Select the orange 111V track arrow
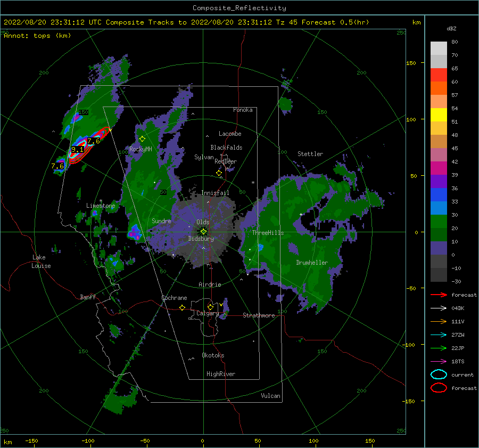Screen dimensions: 479x448 [x=439, y=321]
